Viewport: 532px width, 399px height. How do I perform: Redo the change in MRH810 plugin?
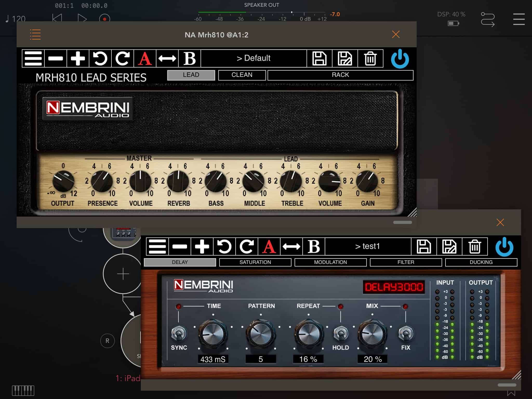click(x=123, y=58)
